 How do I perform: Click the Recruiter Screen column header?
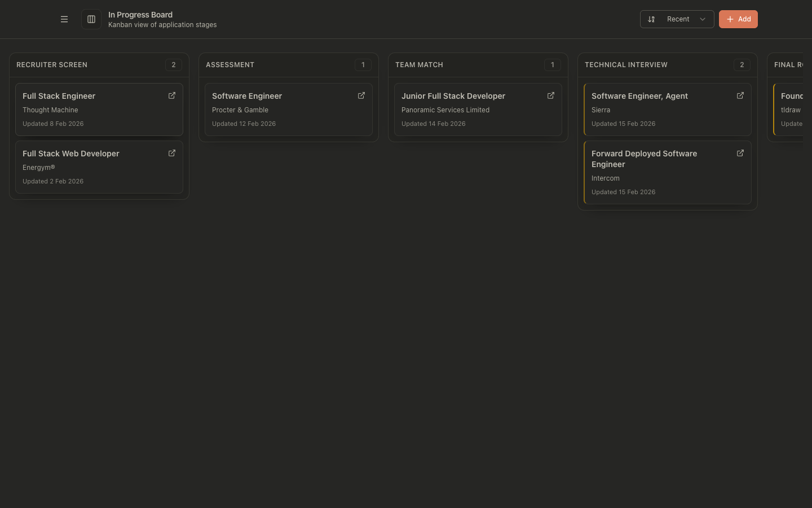pyautogui.click(x=52, y=65)
